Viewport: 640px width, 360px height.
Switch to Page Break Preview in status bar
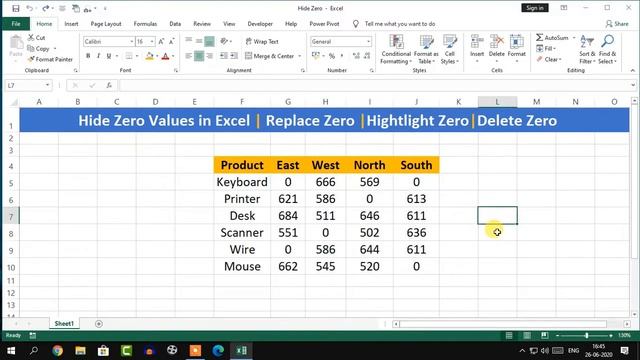point(544,336)
